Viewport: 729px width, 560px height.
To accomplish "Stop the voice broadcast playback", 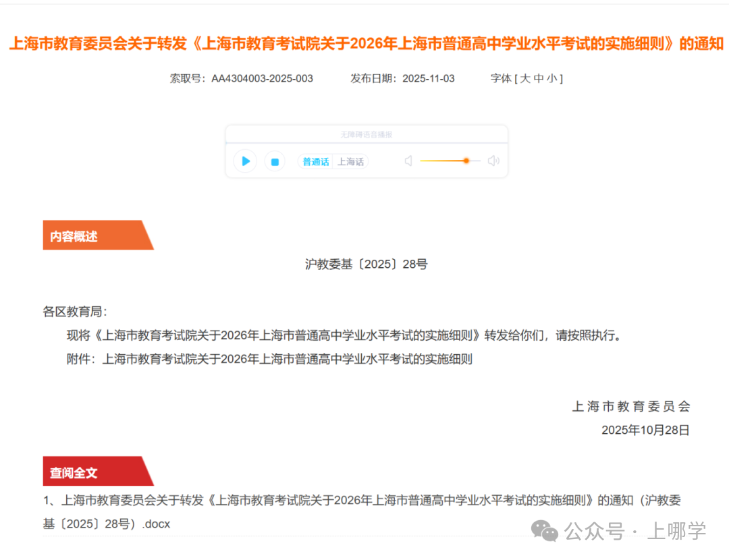I will tap(275, 161).
